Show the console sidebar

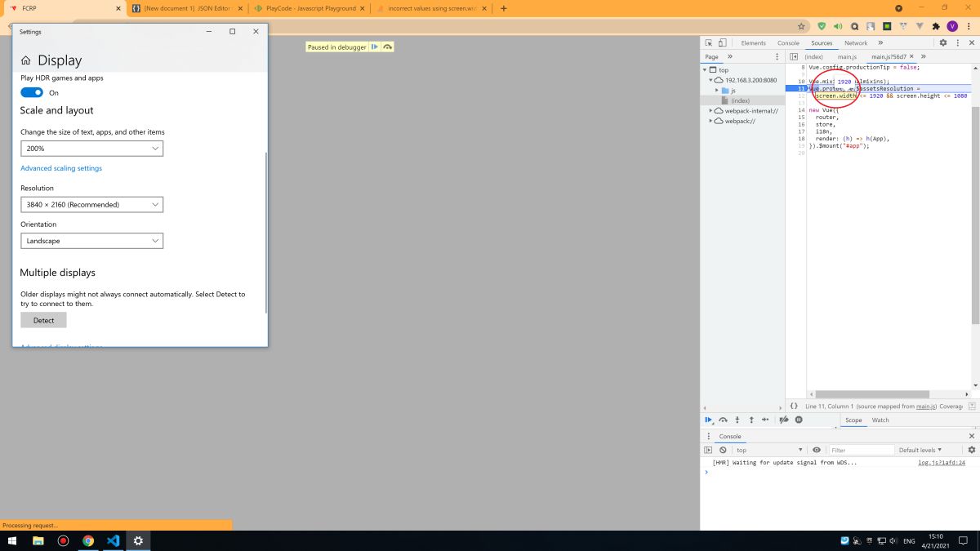709,450
